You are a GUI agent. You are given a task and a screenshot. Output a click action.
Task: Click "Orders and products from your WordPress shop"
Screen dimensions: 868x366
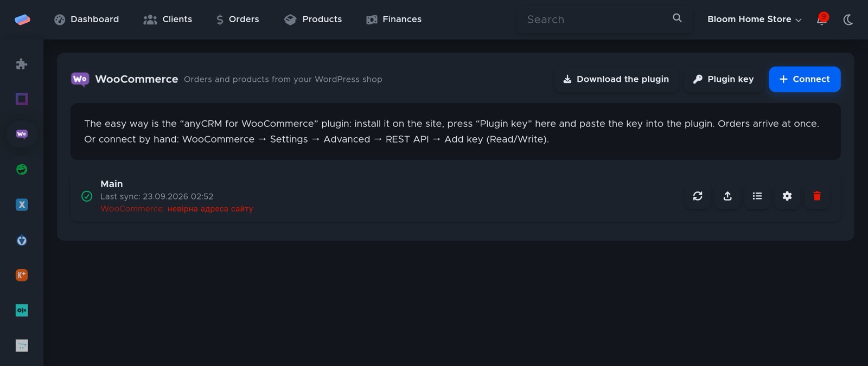point(283,79)
